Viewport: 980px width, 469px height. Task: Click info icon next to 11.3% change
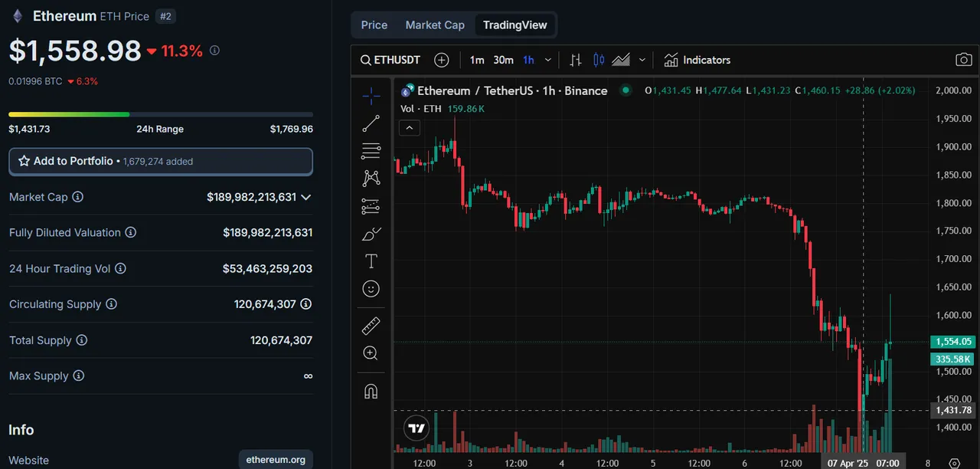[214, 51]
